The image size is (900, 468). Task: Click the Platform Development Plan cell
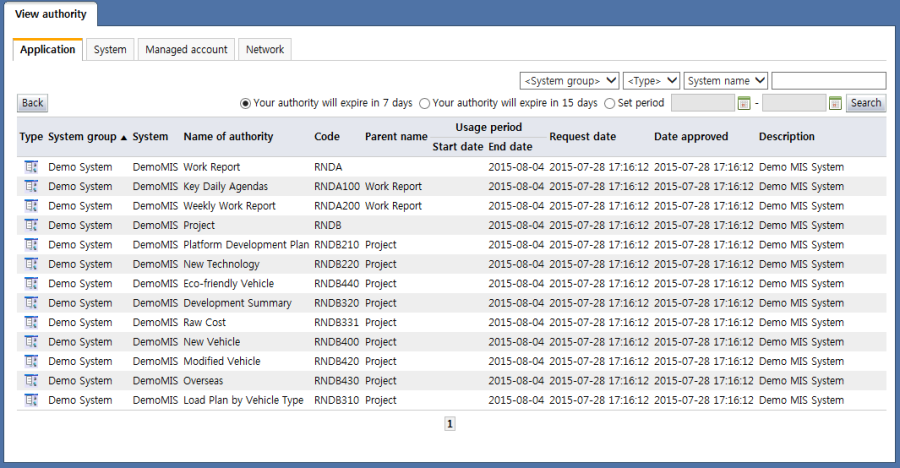[246, 245]
